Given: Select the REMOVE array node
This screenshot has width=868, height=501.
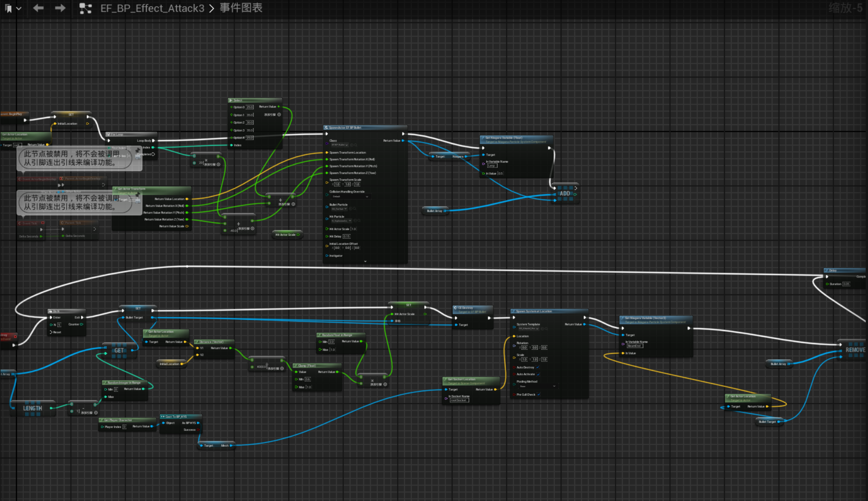Looking at the screenshot, I should (853, 350).
